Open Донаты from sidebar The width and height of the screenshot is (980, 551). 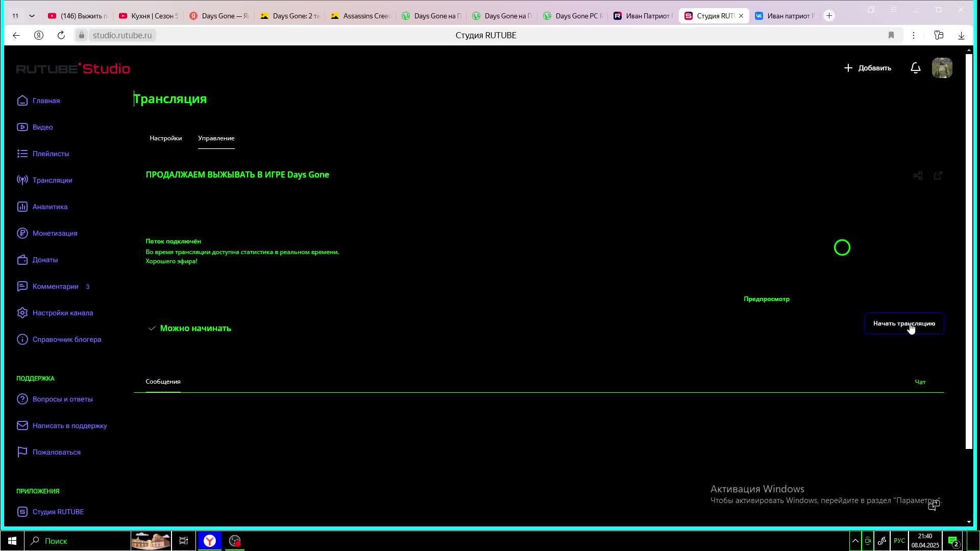coord(45,260)
